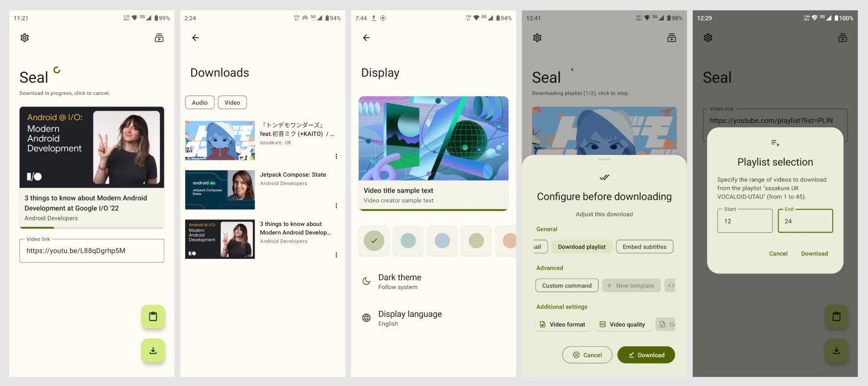
Task: Click the Dark theme moon icon
Action: pos(366,281)
